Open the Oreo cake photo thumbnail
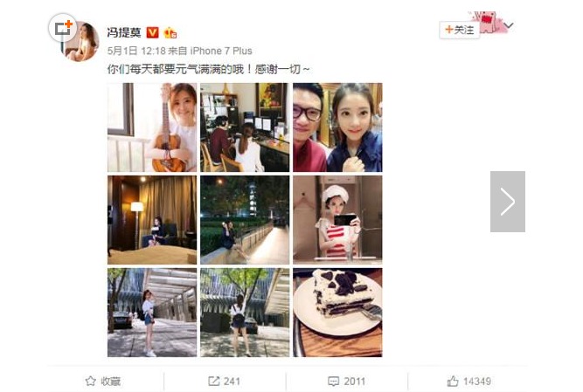Image resolution: width=583 pixels, height=392 pixels. [x=337, y=313]
